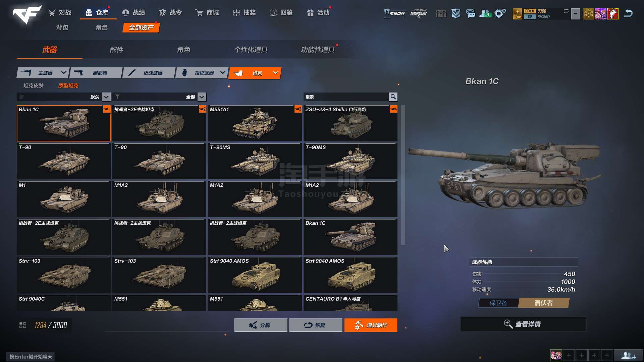Click the CF点券 recharge plus icon

tap(517, 14)
